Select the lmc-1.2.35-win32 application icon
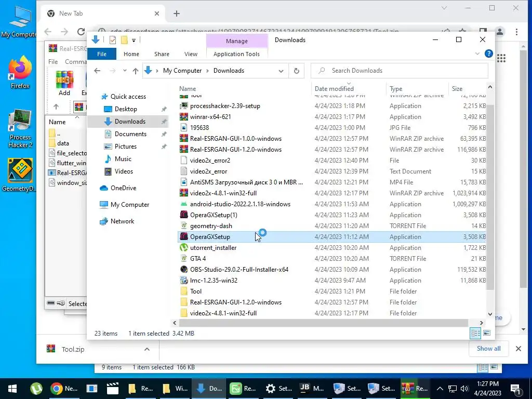The width and height of the screenshot is (532, 399). coord(183,280)
